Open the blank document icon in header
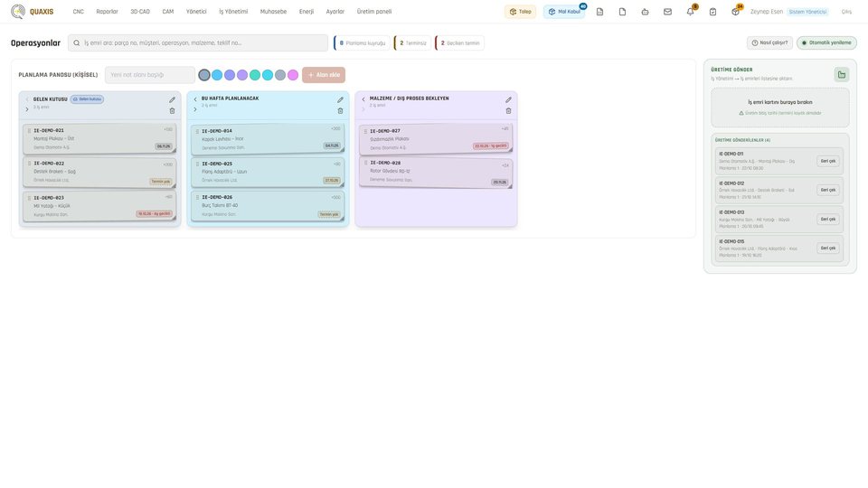This screenshot has width=868, height=488. pos(622,12)
